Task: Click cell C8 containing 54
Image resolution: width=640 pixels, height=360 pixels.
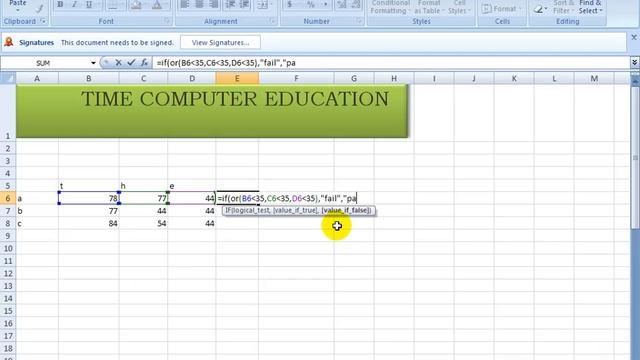Action: 143,223
